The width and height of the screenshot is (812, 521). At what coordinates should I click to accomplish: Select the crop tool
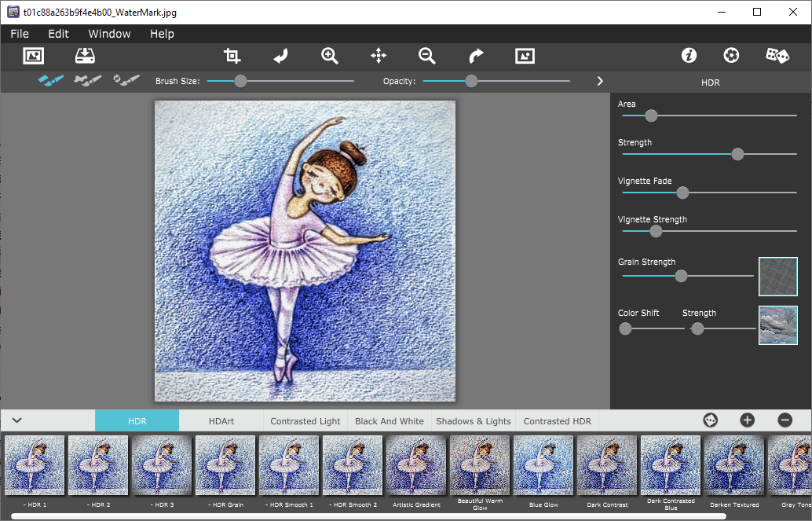click(x=232, y=56)
